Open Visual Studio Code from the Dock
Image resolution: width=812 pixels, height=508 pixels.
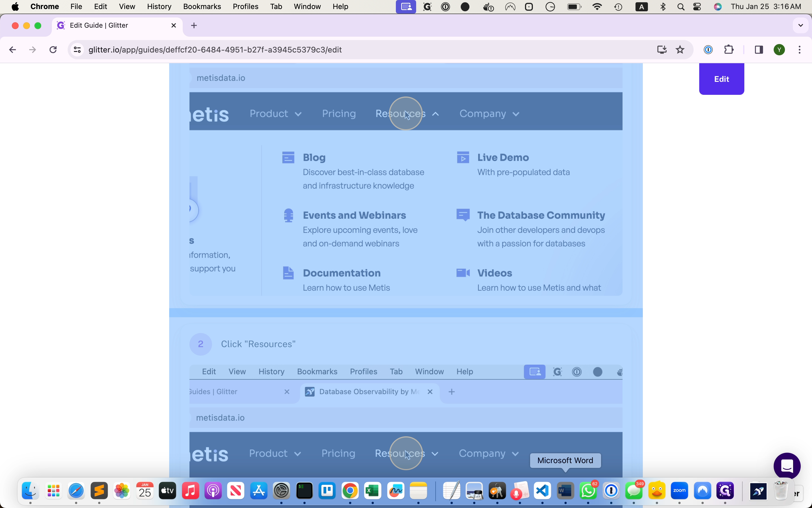coord(543,491)
